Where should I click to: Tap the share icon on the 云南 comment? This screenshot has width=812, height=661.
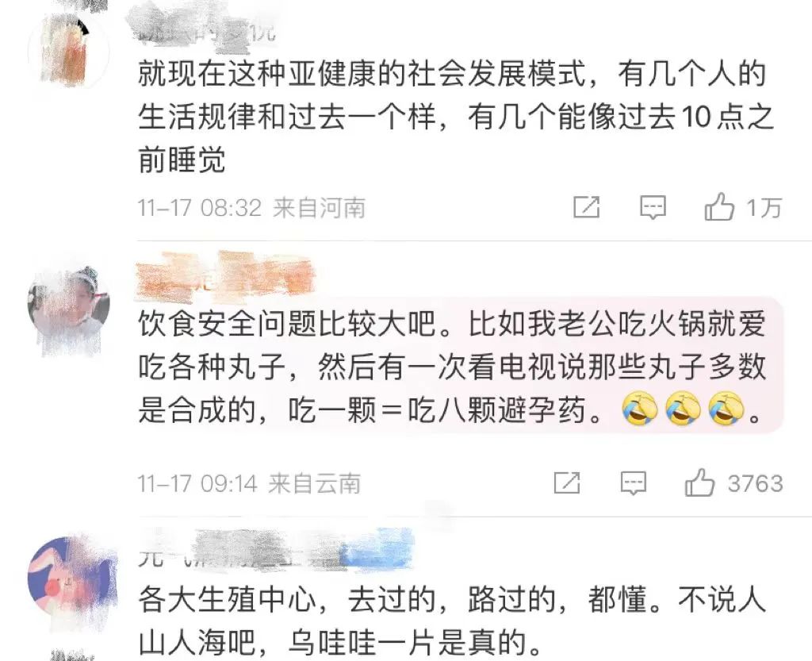coord(566,482)
